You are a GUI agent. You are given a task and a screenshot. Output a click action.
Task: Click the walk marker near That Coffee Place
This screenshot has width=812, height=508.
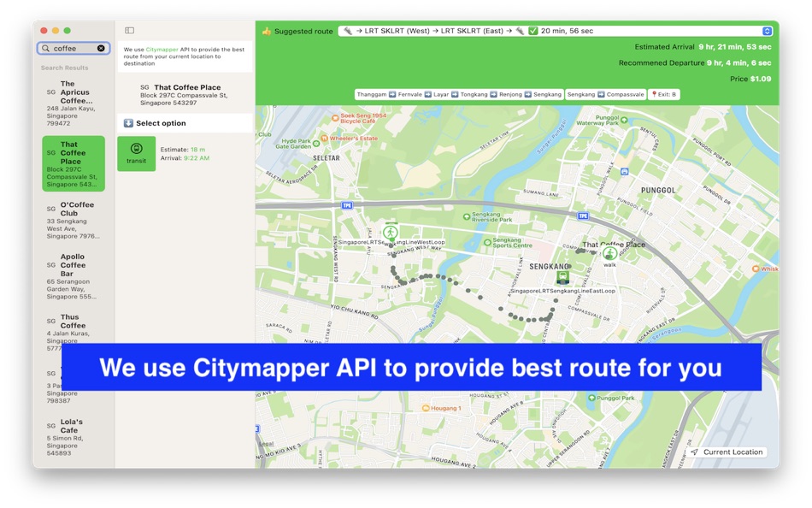(x=609, y=253)
